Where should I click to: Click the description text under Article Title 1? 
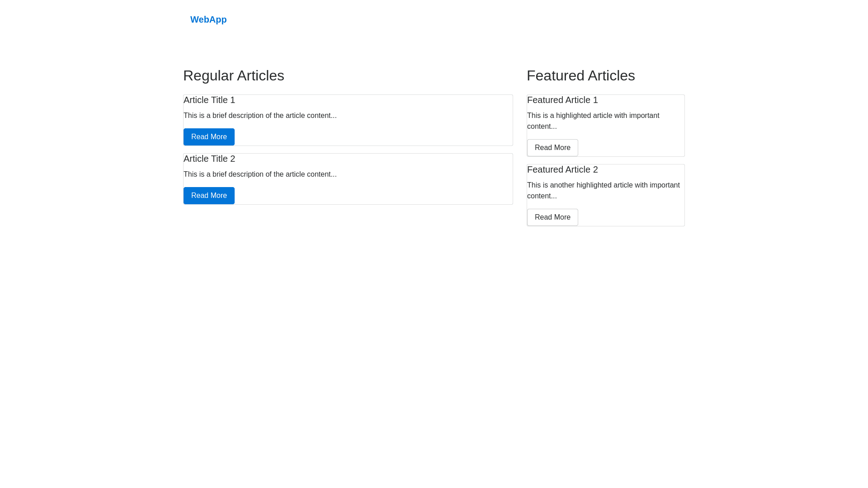(x=260, y=116)
